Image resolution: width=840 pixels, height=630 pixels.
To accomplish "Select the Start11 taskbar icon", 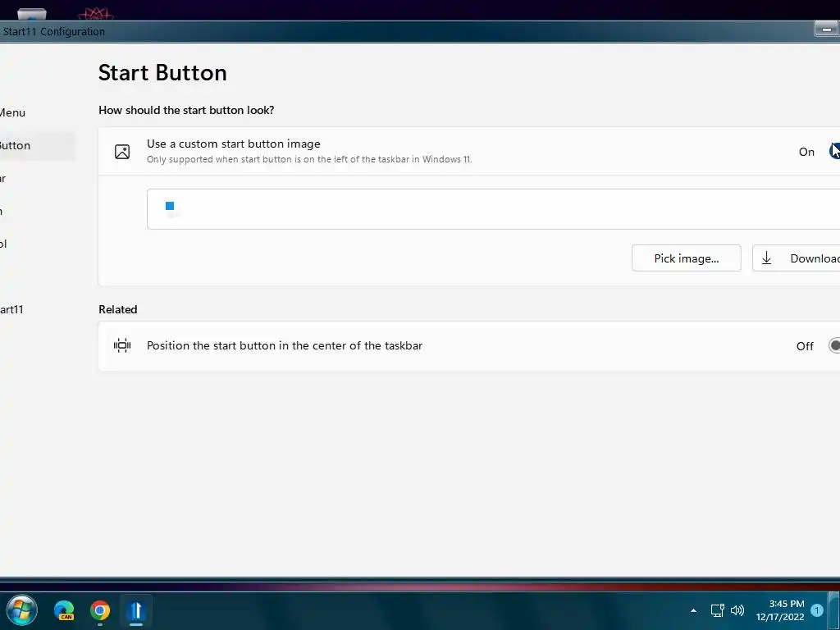I will [x=136, y=610].
